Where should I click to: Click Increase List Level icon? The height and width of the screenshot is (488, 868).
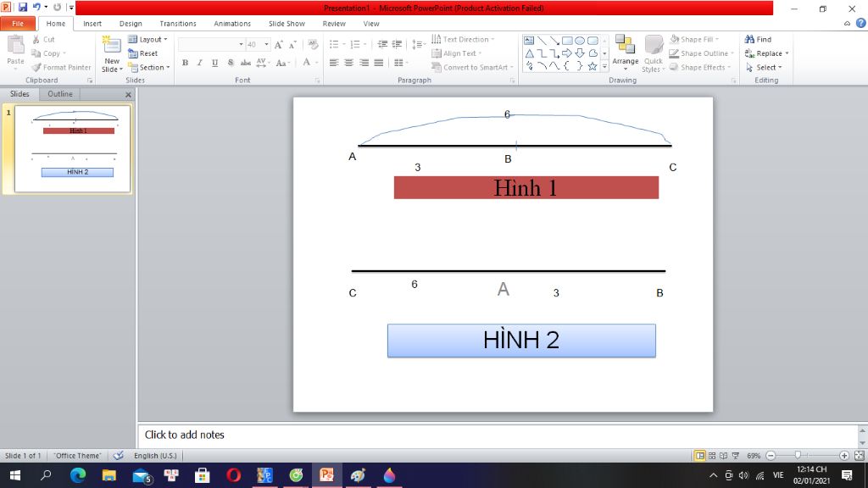pos(397,44)
